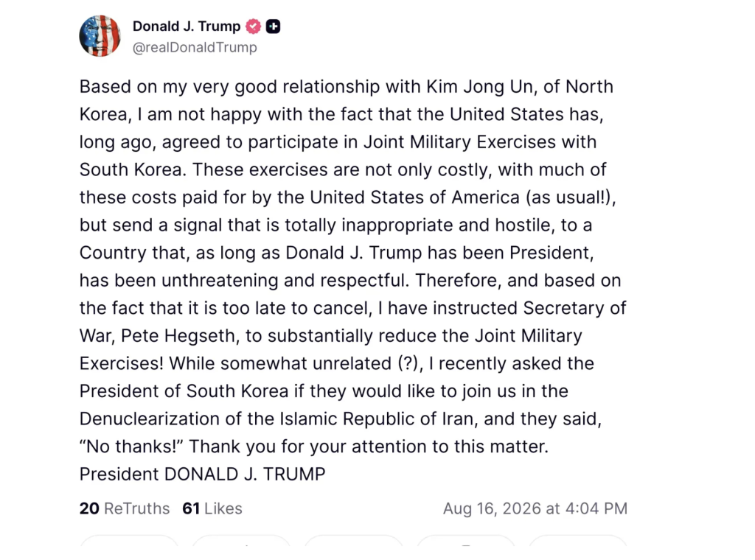Click the quoted "No thanks!" text
Screen dimensions: 755x560
[131, 447]
